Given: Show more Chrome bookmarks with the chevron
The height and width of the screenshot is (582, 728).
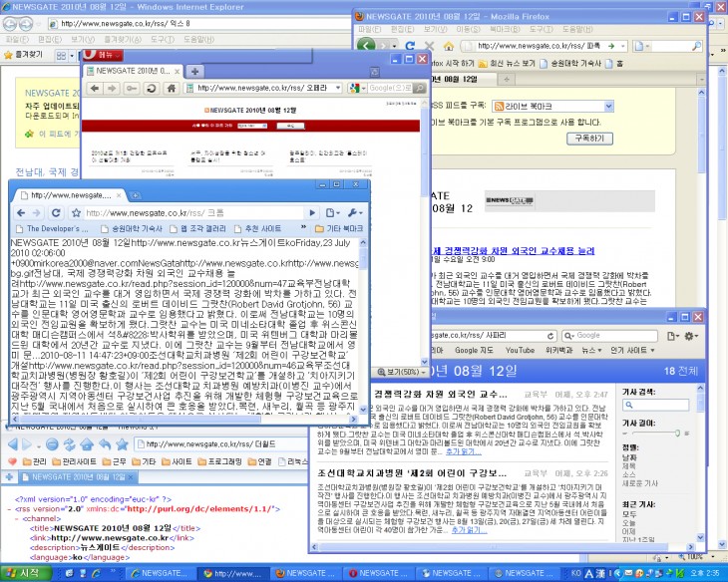Looking at the screenshot, I should 303,228.
